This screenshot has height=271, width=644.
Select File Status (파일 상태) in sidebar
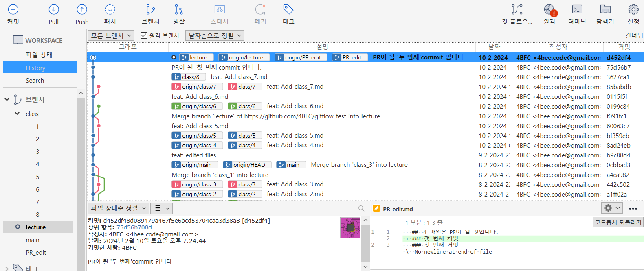click(x=39, y=55)
